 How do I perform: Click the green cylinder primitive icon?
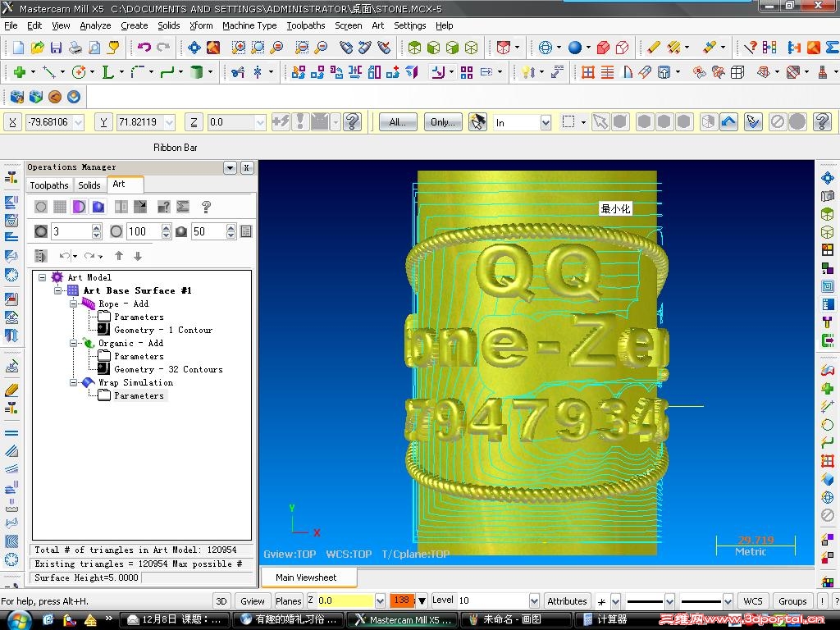(197, 72)
